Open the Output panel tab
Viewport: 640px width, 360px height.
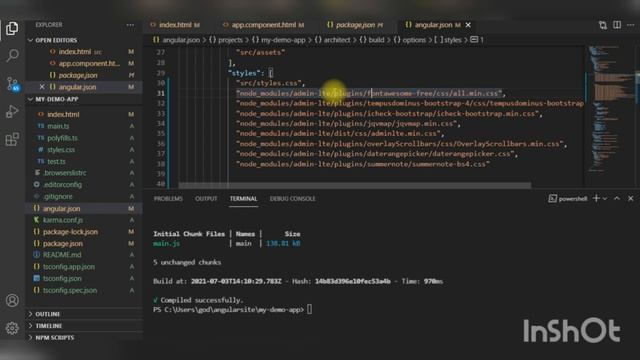(206, 198)
